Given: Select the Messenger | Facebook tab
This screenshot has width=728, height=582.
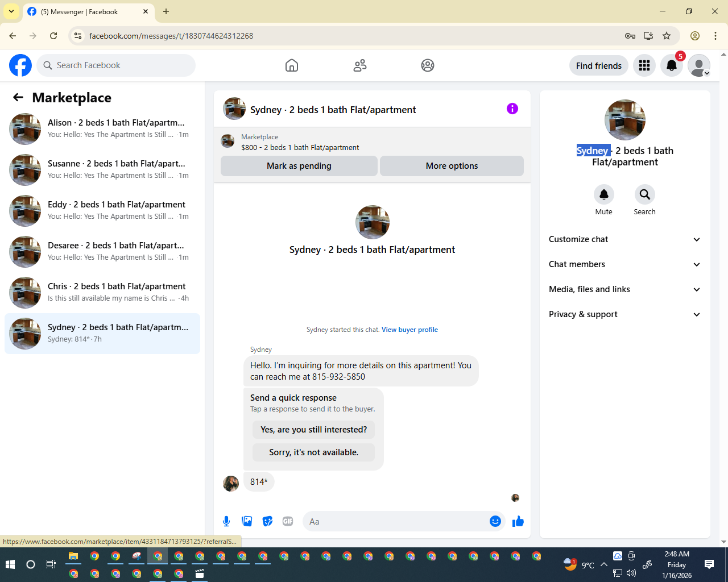Looking at the screenshot, I should 88,11.
